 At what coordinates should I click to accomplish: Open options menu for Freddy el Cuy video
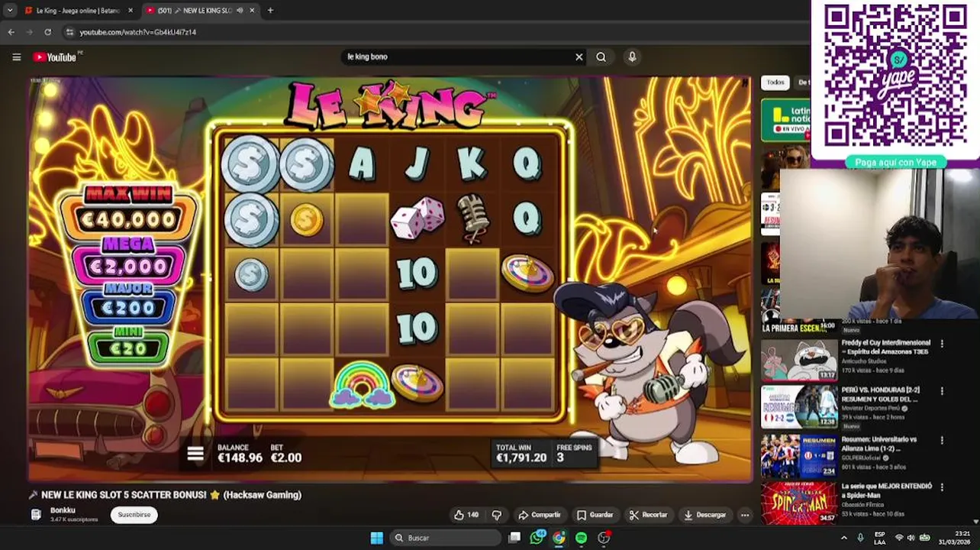942,344
